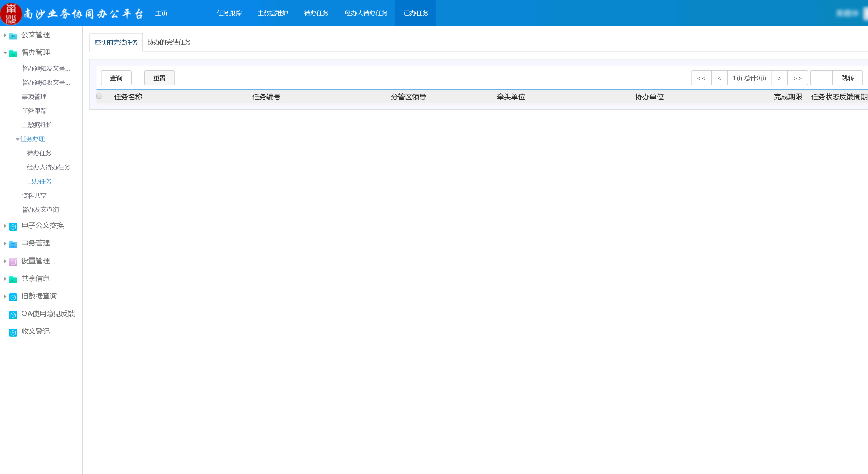868x474 pixels.
Task: Click the 旧数据查询 cube icon
Action: tap(13, 297)
